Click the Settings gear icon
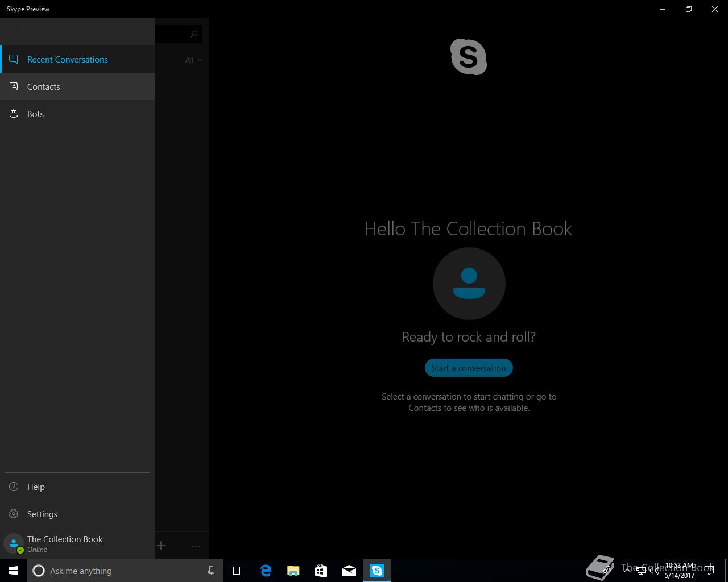 point(14,514)
